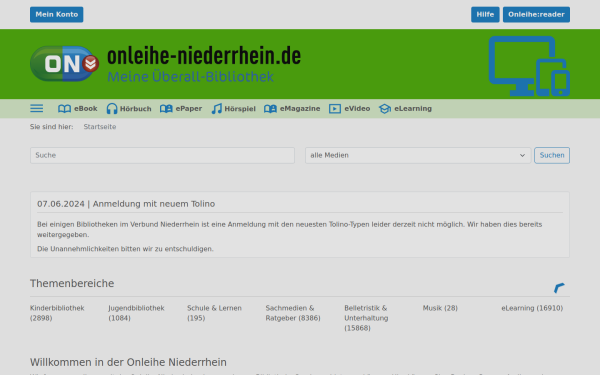Viewport: 600px width, 375px height.
Task: Click the eBook open-book icon
Action: tap(64, 109)
